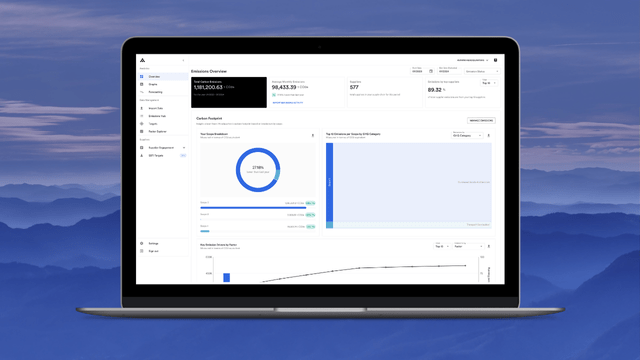Viewport: 640px width, 360px height.
Task: Open the Top 10 dropdown in the supplier emissions card
Action: pos(489,83)
